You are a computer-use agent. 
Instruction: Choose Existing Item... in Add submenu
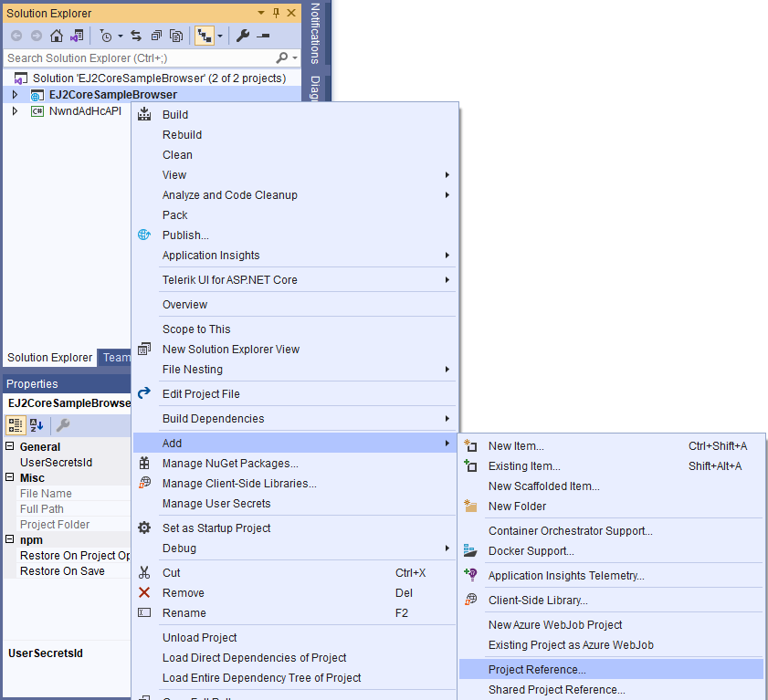point(611,466)
